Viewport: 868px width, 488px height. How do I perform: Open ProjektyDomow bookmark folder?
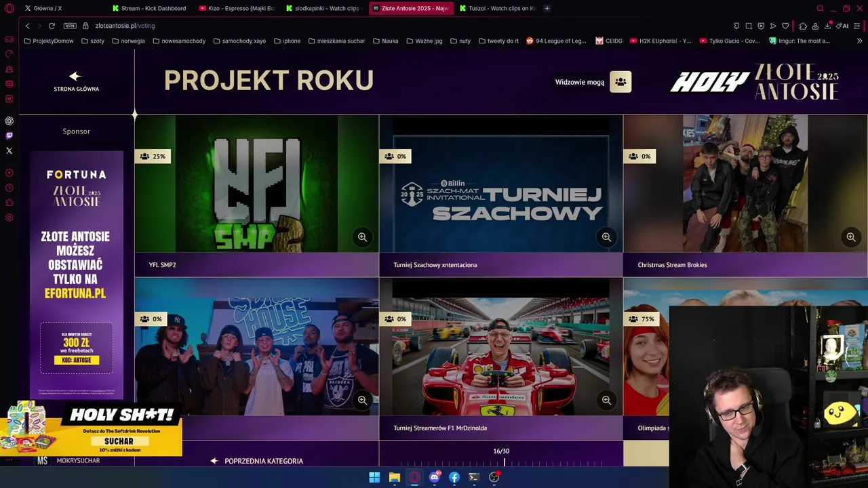[x=49, y=41]
